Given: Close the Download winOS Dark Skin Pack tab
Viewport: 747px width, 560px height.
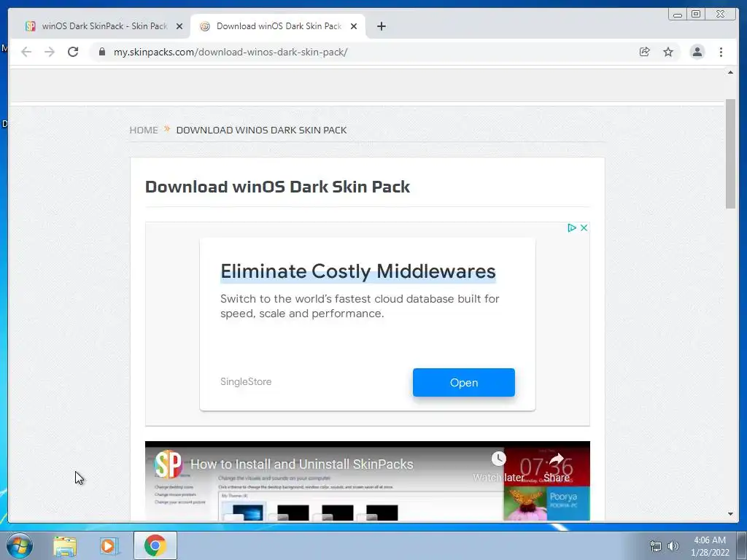Looking at the screenshot, I should (354, 27).
